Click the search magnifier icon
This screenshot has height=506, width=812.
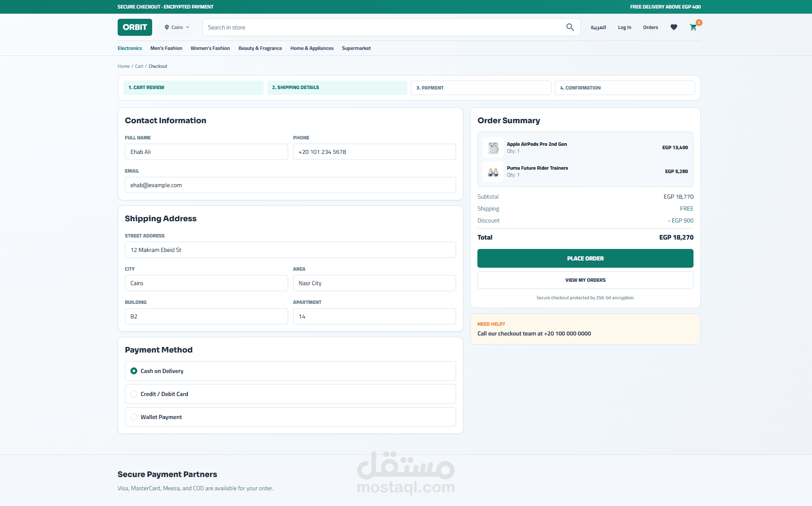[570, 27]
